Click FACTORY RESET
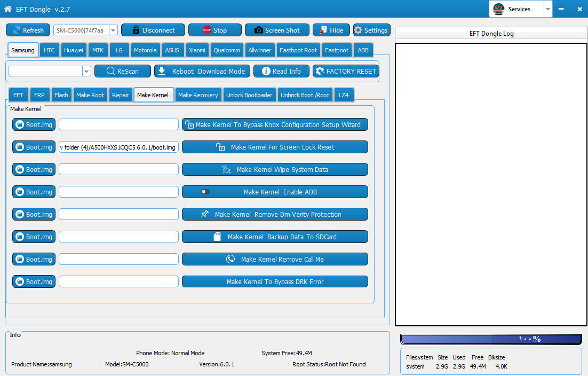 pyautogui.click(x=346, y=71)
